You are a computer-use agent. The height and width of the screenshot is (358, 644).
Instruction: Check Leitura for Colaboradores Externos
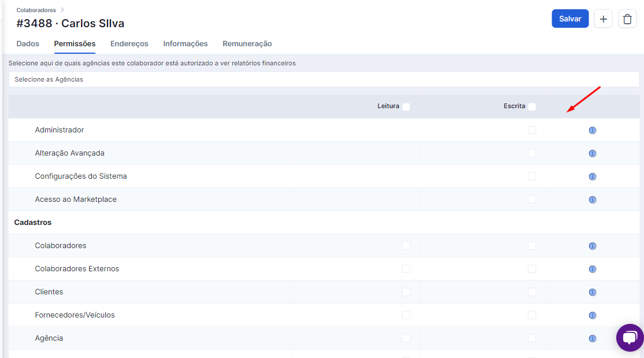click(x=406, y=269)
